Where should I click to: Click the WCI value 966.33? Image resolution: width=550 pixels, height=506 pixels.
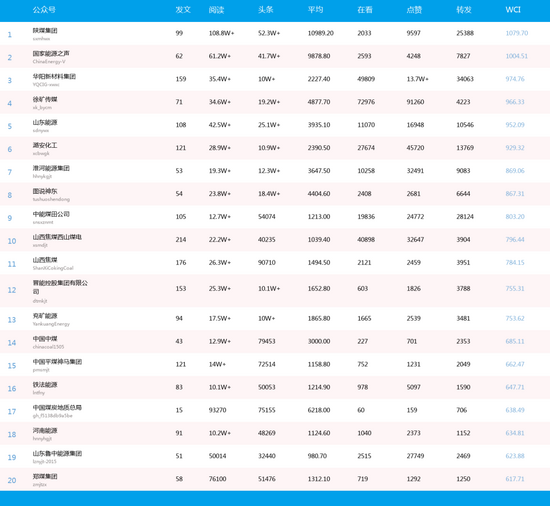[x=515, y=102]
